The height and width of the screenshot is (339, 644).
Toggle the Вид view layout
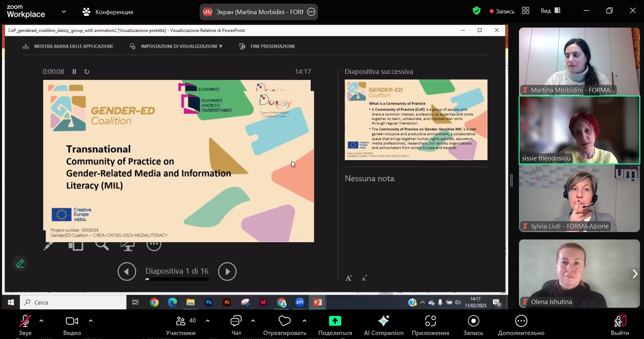pyautogui.click(x=551, y=11)
